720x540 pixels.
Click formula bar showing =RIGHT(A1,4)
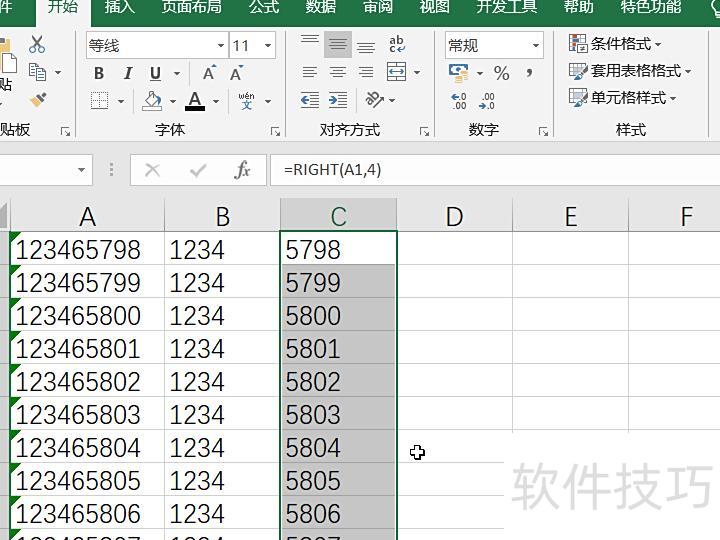coord(495,170)
